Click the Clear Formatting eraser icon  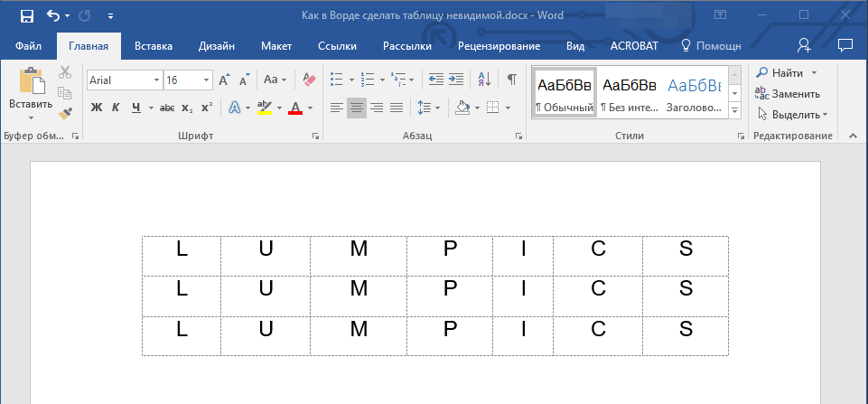pos(310,80)
